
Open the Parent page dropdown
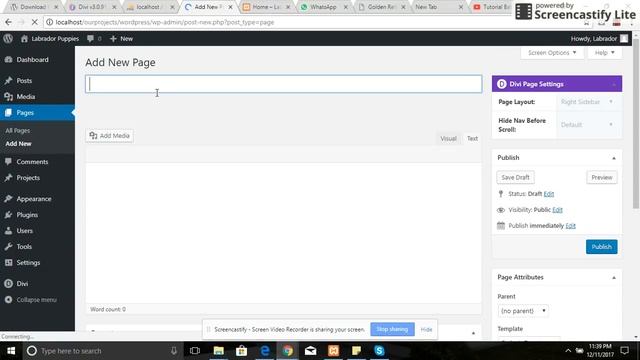pyautogui.click(x=522, y=311)
